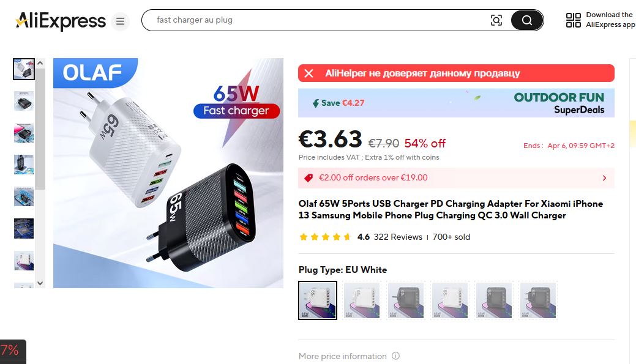View the dark chip image thumbnail
Screen dimensions: 636x364
point(24,228)
